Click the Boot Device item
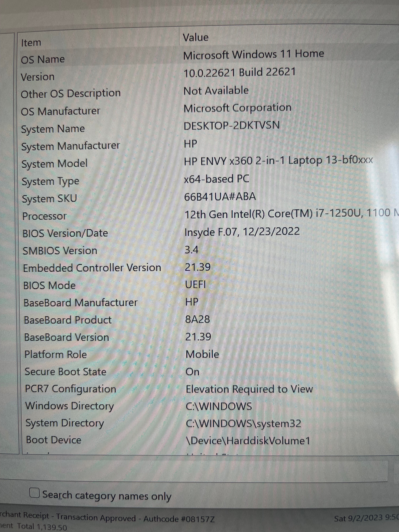 coord(54,440)
